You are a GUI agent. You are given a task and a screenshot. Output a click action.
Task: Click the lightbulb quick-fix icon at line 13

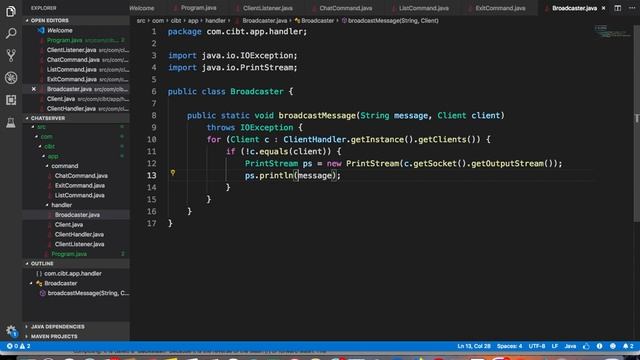pos(173,173)
